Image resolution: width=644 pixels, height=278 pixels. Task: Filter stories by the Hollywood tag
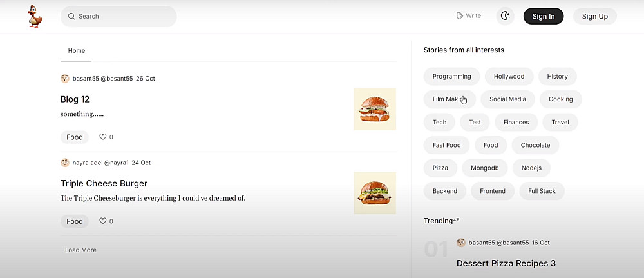coord(509,77)
